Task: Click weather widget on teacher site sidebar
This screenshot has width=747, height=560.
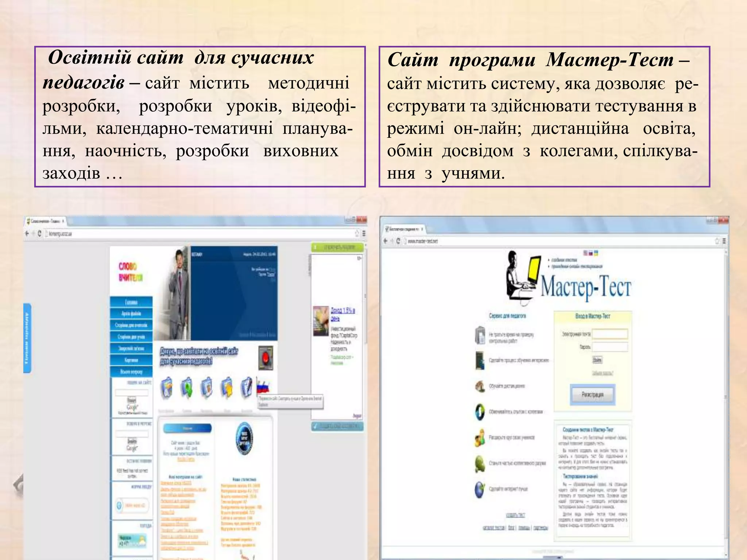Action: click(132, 541)
